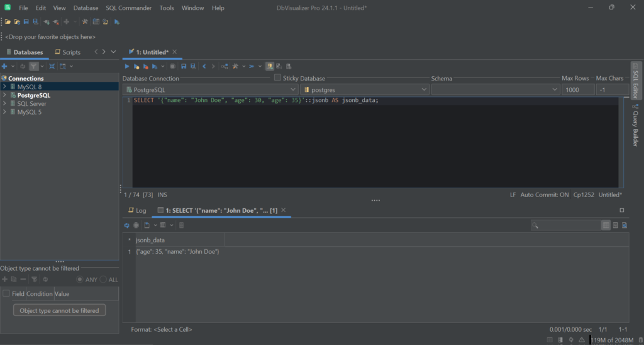Viewport: 644px width, 345px height.
Task: Open the SQL Editor vertical side tab
Action: 635,81
